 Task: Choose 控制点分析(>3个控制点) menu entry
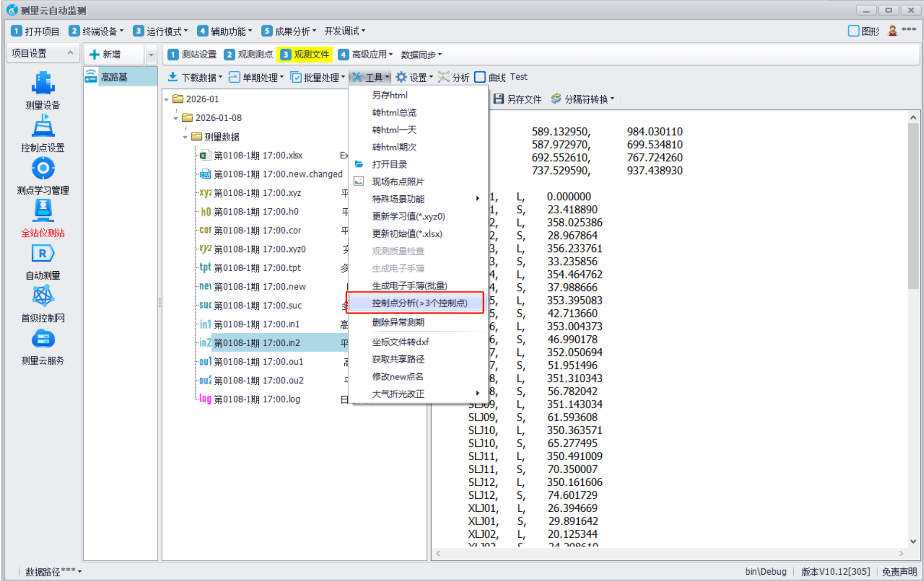tap(419, 303)
